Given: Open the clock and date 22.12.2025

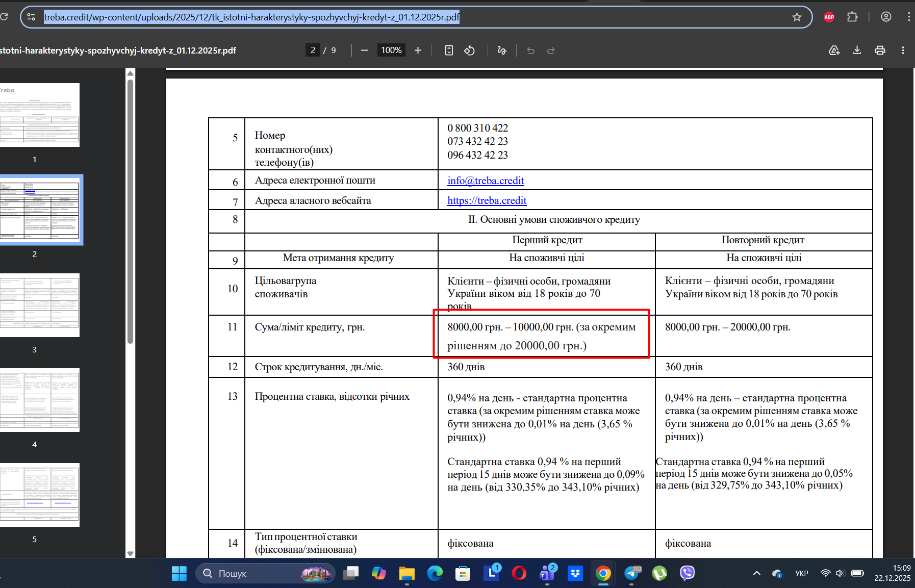Looking at the screenshot, I should [x=893, y=573].
